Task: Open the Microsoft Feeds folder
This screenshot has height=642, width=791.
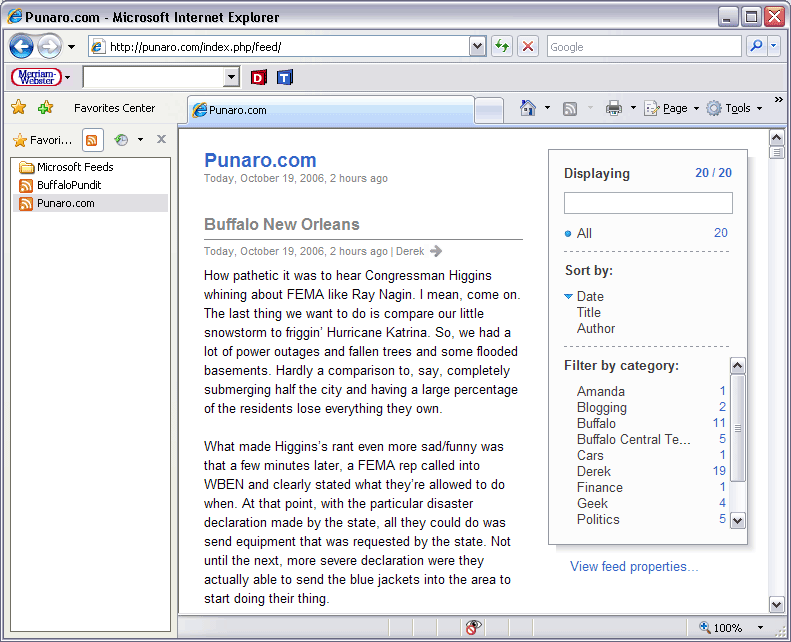Action: pyautogui.click(x=66, y=167)
